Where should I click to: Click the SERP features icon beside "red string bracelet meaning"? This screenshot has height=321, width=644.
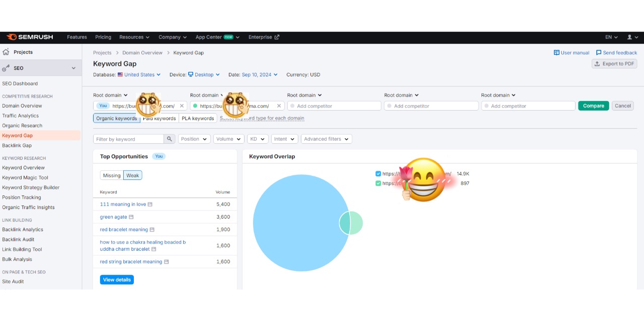[x=167, y=262]
